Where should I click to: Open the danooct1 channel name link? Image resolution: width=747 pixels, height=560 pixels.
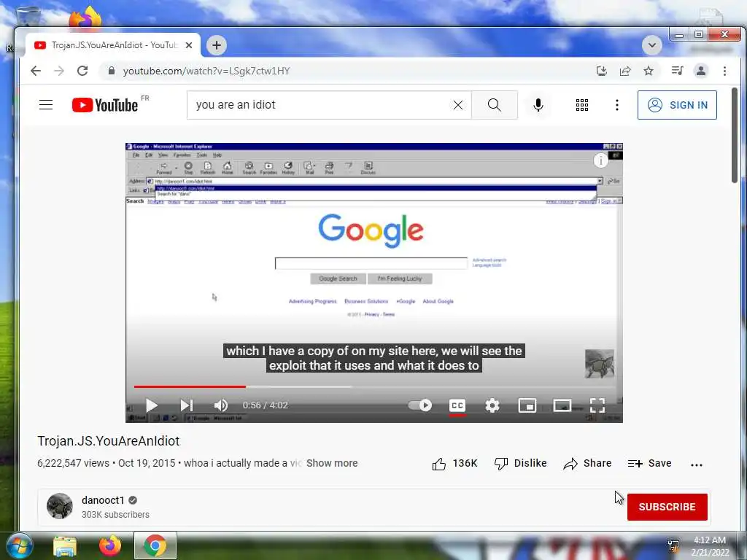pyautogui.click(x=103, y=500)
